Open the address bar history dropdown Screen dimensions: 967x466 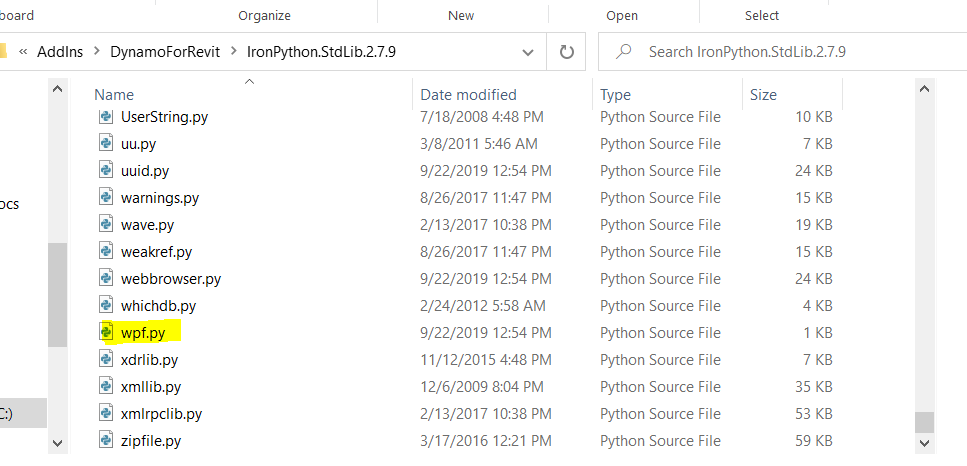pos(528,51)
